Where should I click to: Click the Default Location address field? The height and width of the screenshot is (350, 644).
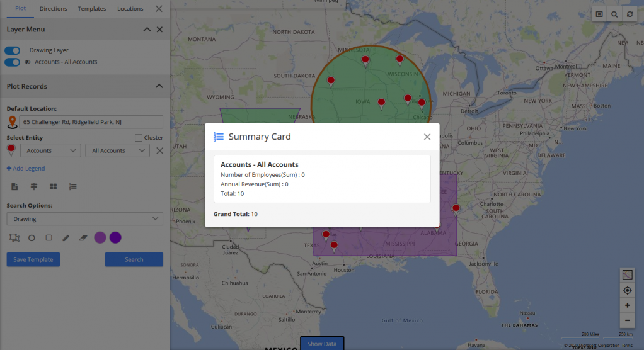point(91,122)
